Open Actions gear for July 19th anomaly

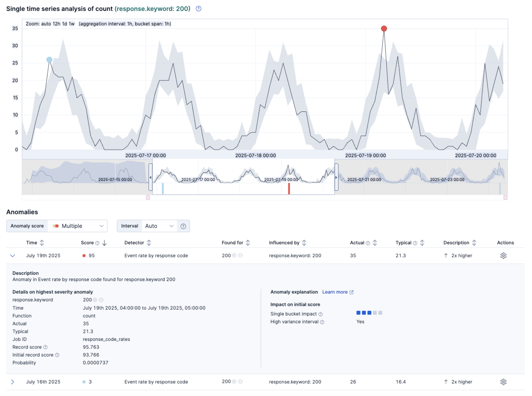[503, 255]
